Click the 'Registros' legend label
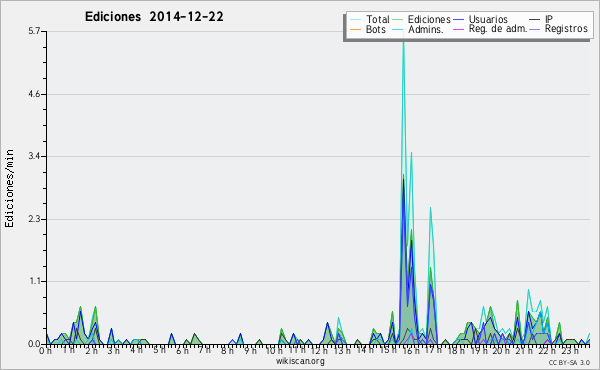Screen dimensions: 600x370 [566, 29]
